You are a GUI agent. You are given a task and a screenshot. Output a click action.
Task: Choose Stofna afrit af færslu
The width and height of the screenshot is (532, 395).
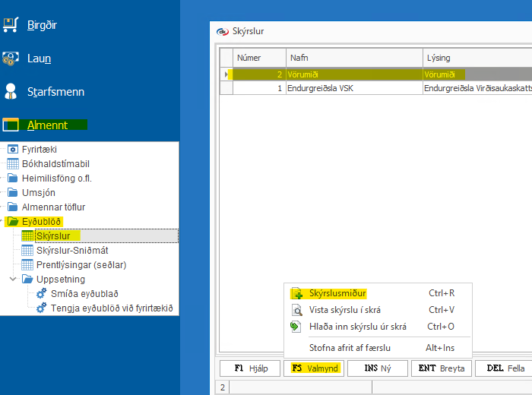pos(350,348)
